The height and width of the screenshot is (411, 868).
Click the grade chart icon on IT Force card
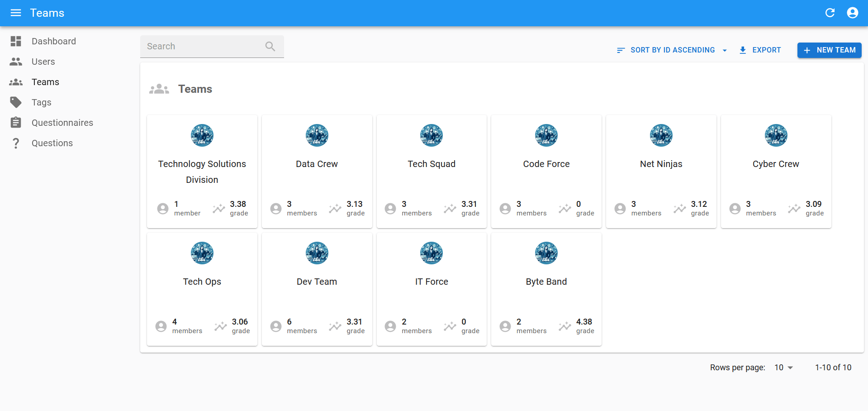point(450,326)
